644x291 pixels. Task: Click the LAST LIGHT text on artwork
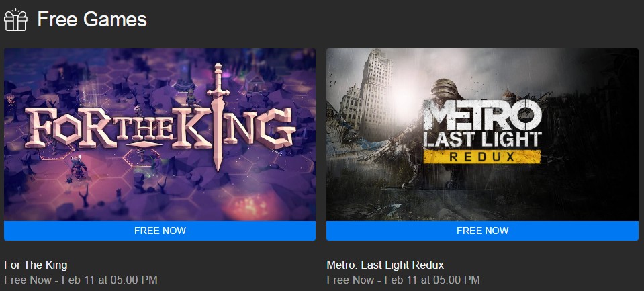[482, 140]
